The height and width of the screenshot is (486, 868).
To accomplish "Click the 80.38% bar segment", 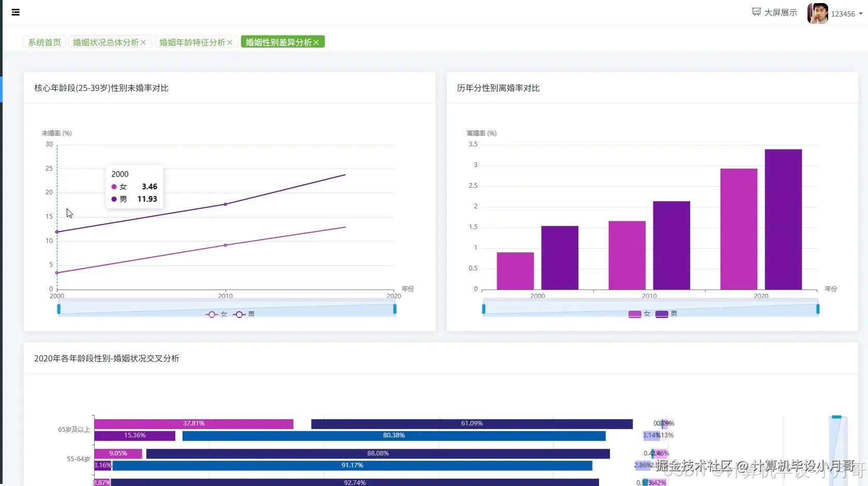I will [394, 436].
